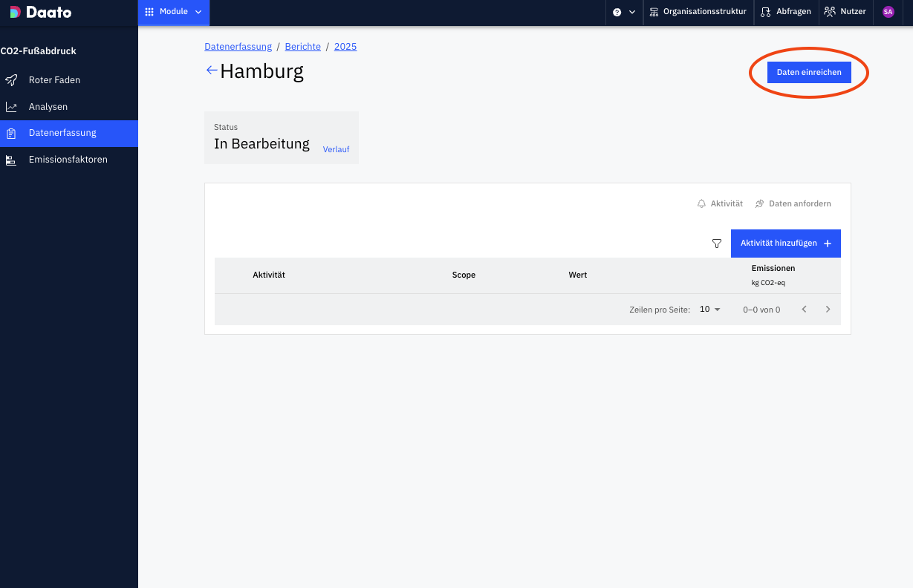The width and height of the screenshot is (913, 588).
Task: Click the Emissionsfaktoren sidebar icon
Action: click(11, 160)
